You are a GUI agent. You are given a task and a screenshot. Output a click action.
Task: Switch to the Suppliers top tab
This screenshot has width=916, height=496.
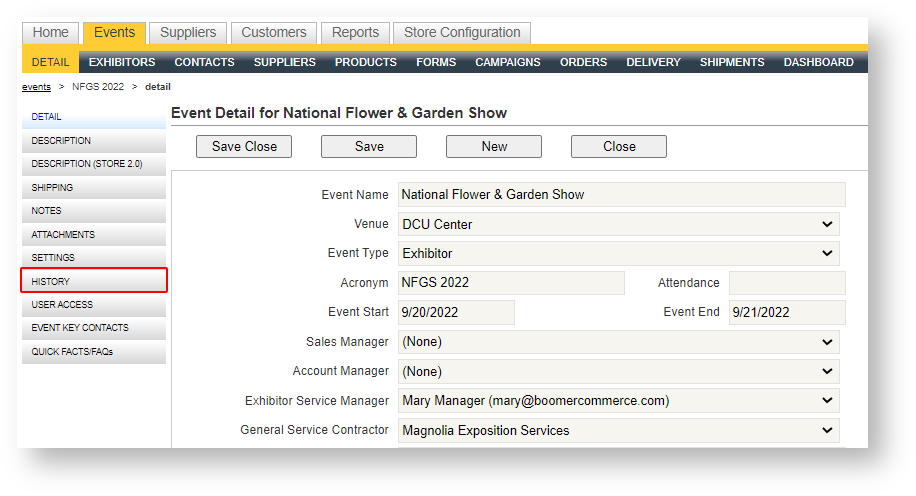188,33
